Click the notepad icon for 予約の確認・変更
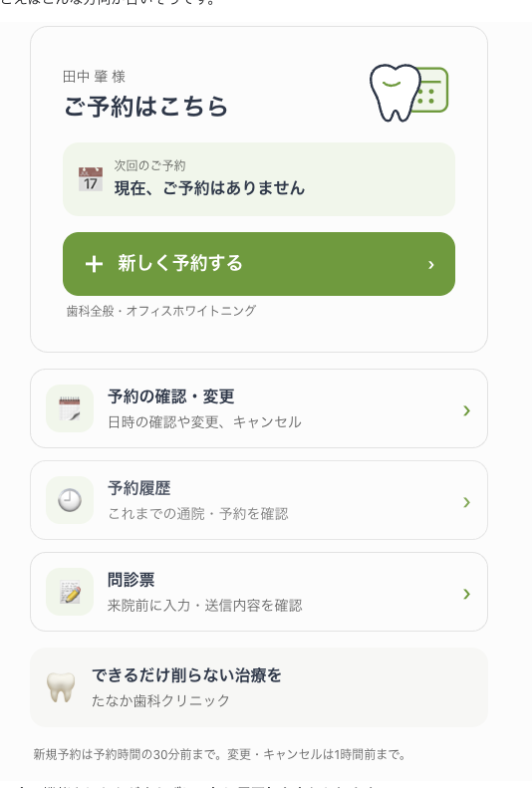This screenshot has height=788, width=532. (70, 408)
